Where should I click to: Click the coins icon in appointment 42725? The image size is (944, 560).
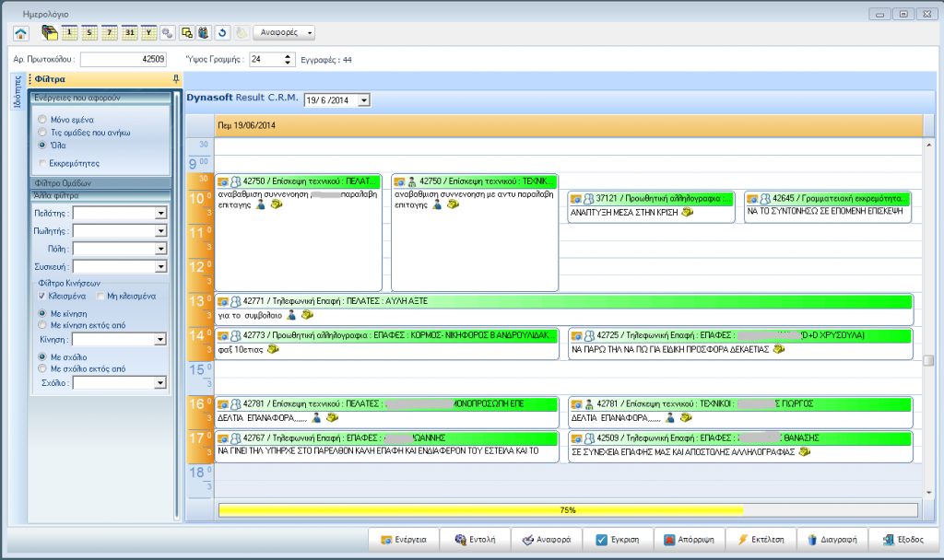coord(779,349)
